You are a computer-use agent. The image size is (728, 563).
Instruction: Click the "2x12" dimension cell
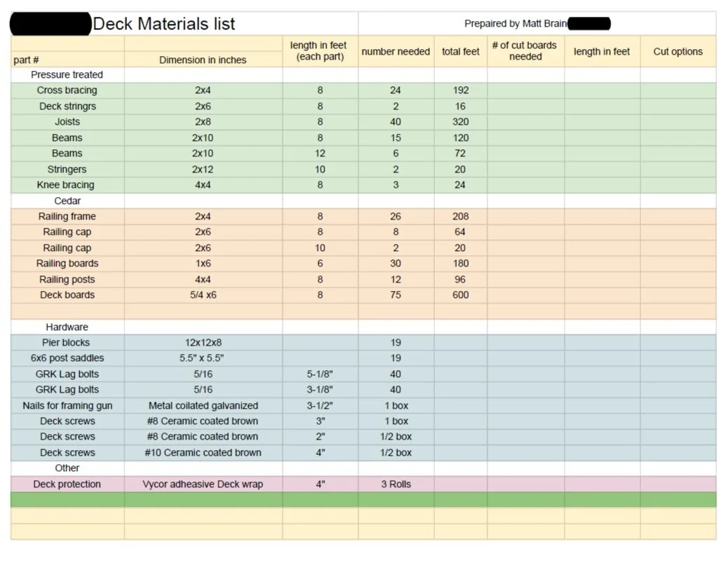coord(203,170)
